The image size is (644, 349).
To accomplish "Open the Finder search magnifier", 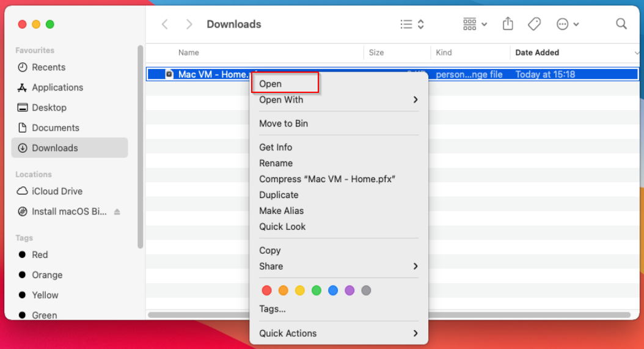I will (621, 24).
